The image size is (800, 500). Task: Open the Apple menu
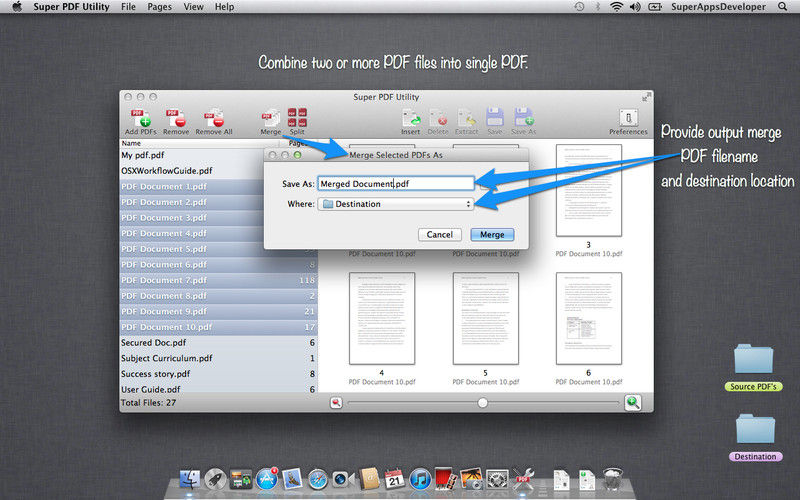point(17,7)
